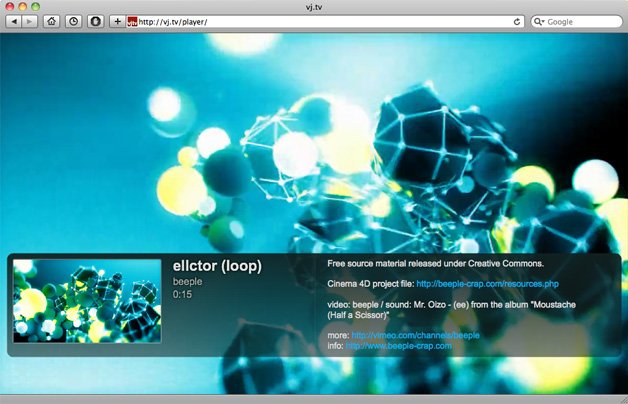
Task: Reload the page with the refresh icon
Action: click(x=517, y=21)
